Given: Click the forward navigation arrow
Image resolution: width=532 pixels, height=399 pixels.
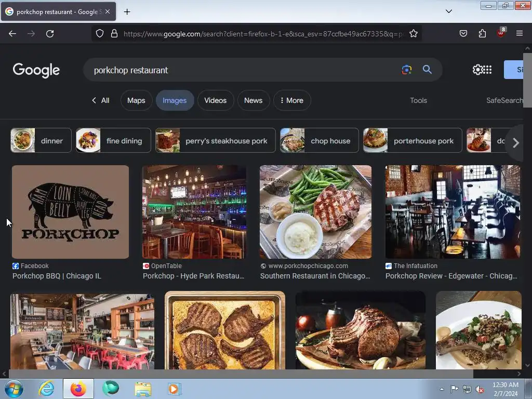Looking at the screenshot, I should (x=31, y=34).
